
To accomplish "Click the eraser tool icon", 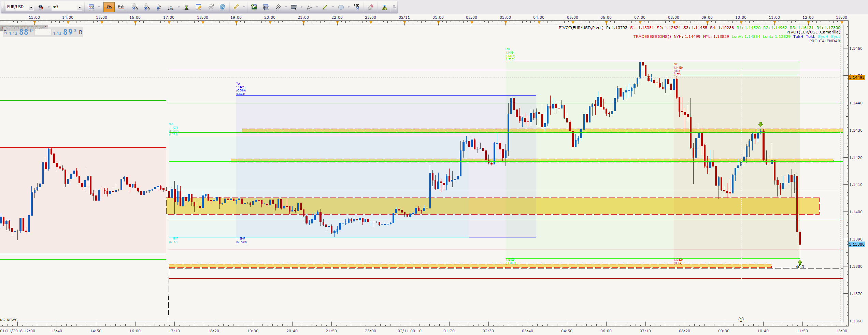I will tap(371, 7).
